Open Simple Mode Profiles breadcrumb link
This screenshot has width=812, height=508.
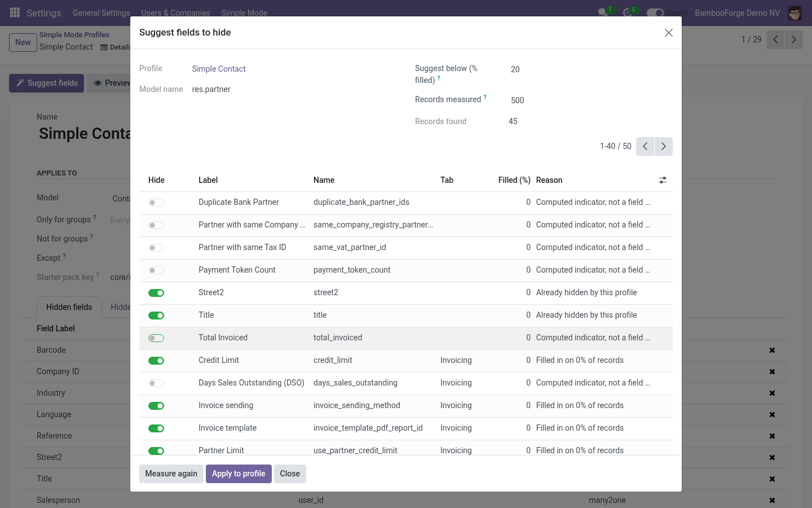[x=74, y=34]
